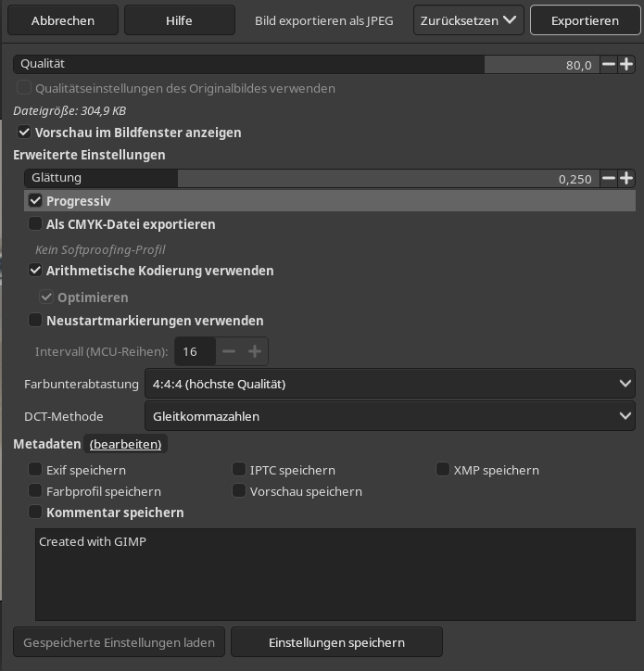Click Gespeicherte Einstellungen laden
The image size is (644, 671).
point(119,642)
